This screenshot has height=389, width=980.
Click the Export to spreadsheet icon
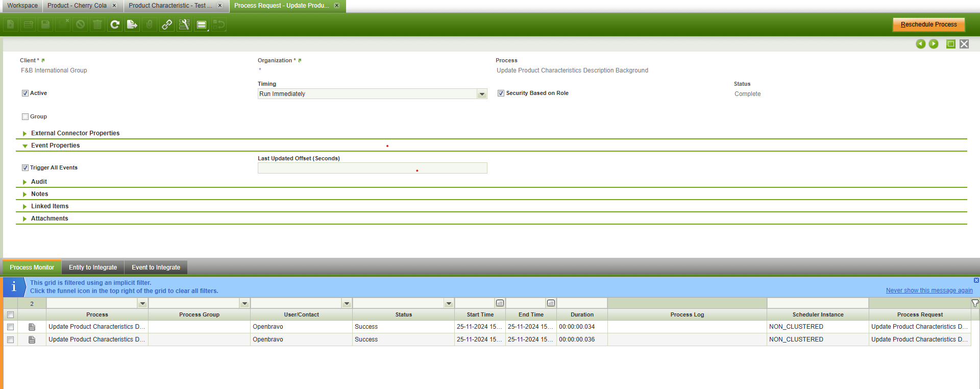132,25
